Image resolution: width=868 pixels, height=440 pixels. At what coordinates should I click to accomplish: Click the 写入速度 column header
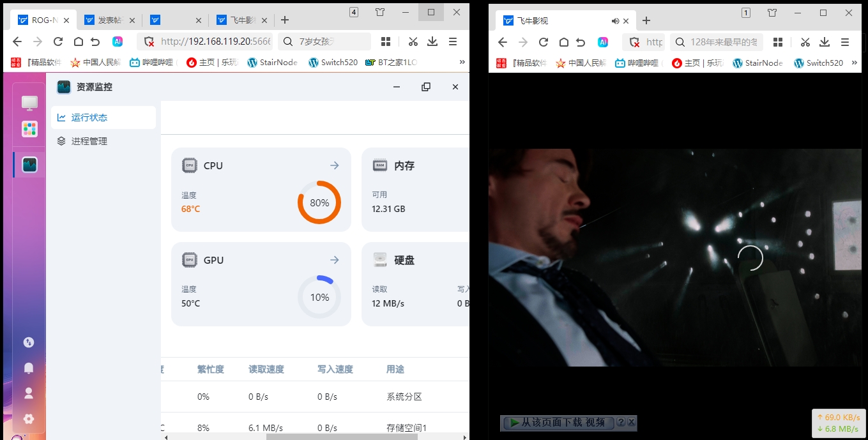335,369
